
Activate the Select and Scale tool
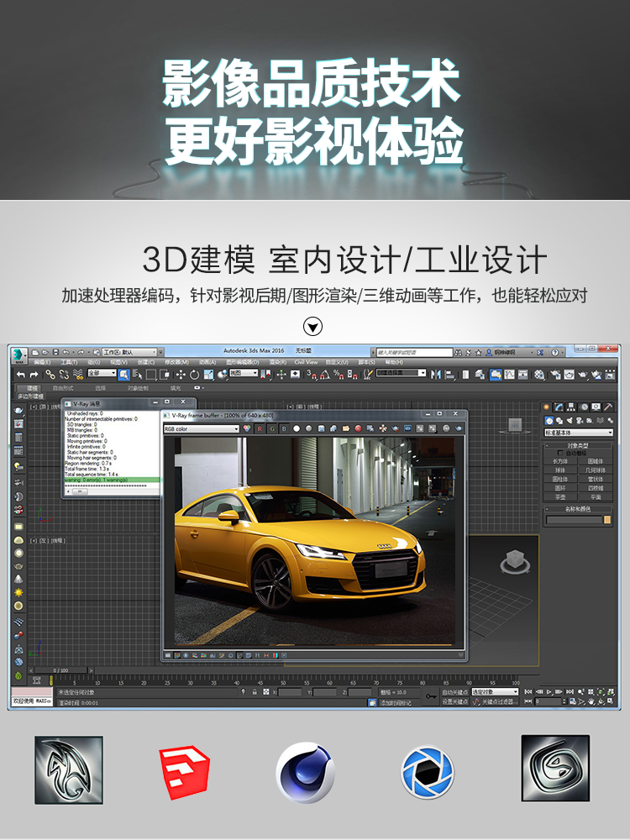coord(209,375)
